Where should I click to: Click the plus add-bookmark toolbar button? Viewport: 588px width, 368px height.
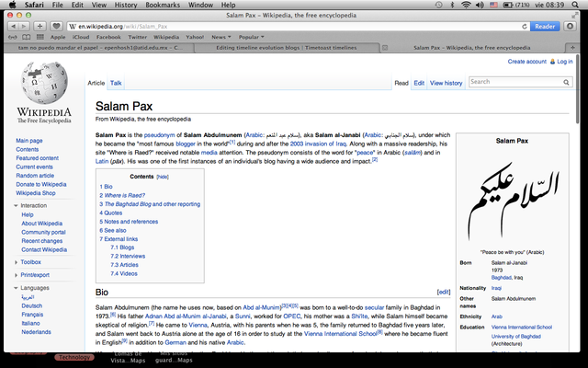coord(40,27)
